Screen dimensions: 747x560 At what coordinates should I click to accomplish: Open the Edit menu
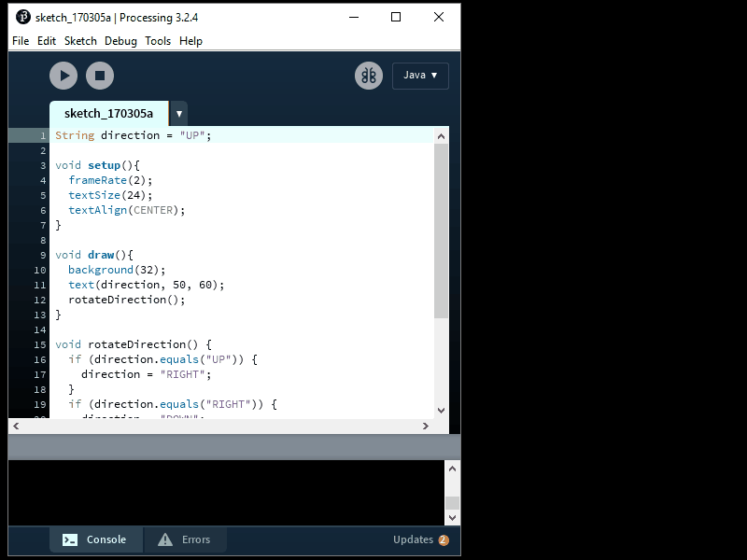[x=47, y=41]
